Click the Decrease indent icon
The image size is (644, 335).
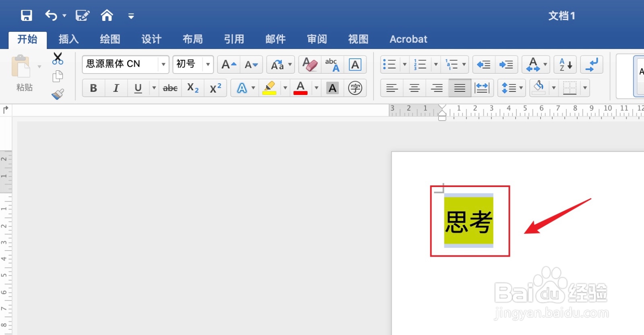point(483,64)
